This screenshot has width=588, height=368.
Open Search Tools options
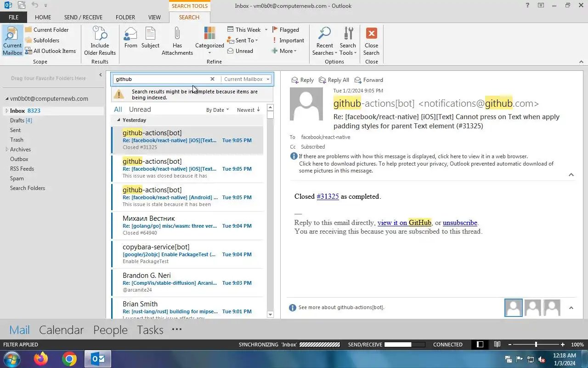point(348,41)
